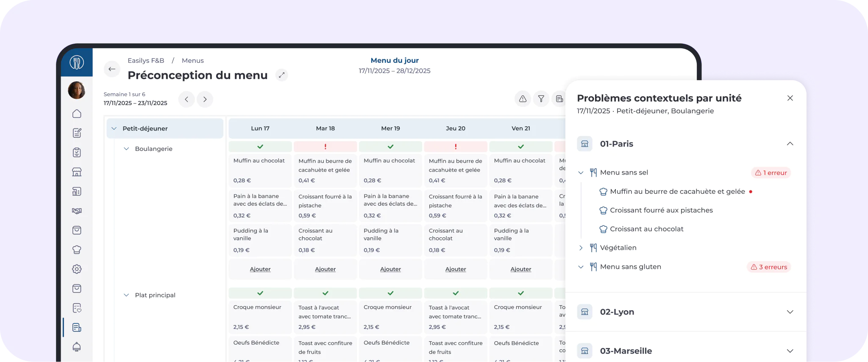The width and height of the screenshot is (868, 362).
Task: Collapse the Plat principal category
Action: pos(126,295)
